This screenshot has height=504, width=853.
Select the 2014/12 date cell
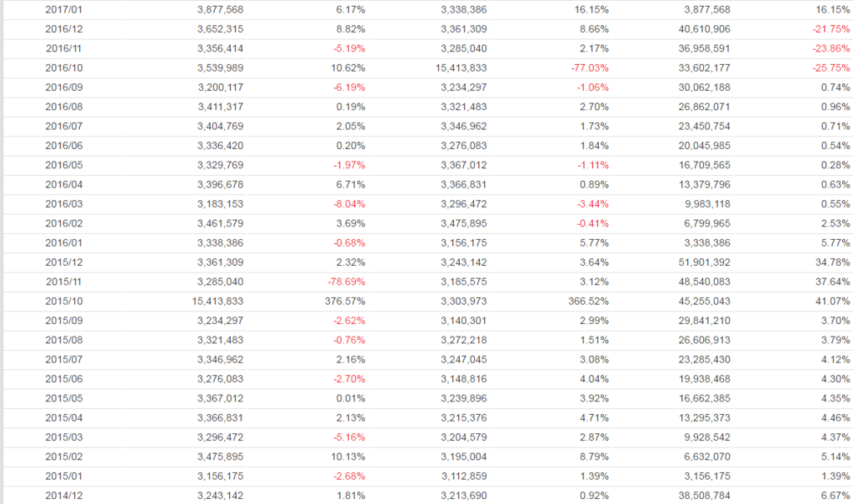tap(62, 495)
